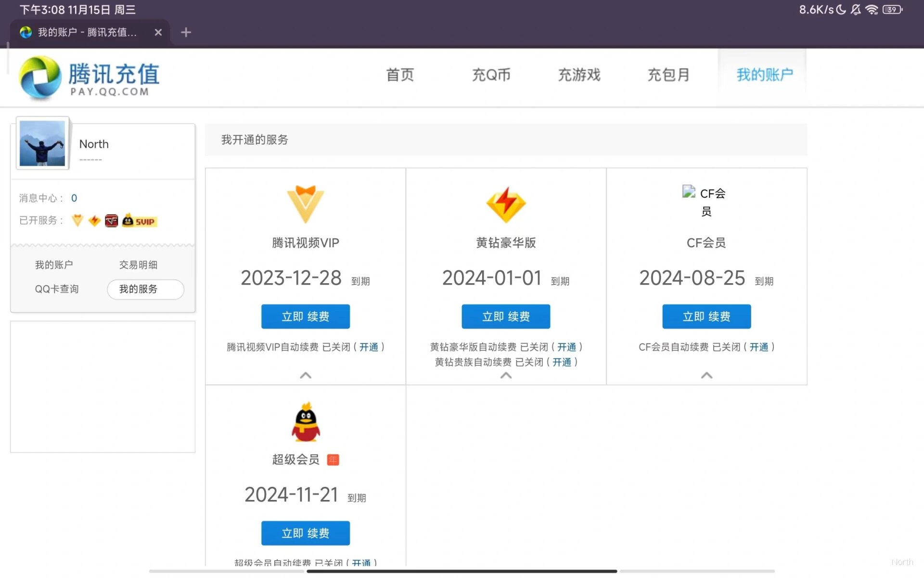
Task: Click the expiry date 2024-01-01
Action: coord(491,278)
